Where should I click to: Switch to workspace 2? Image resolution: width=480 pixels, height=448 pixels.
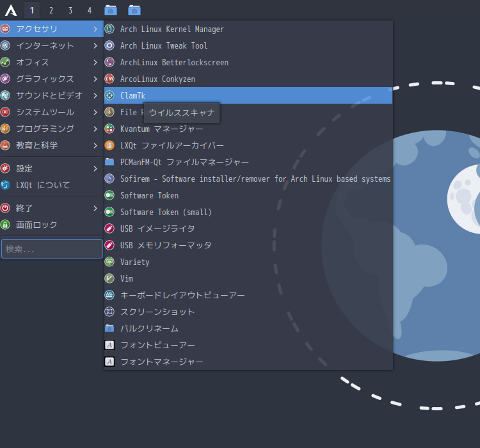pos(51,10)
